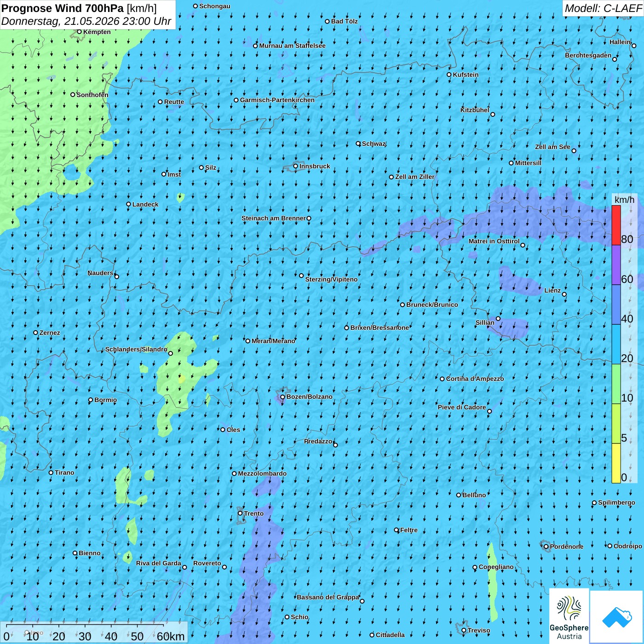Screen dimensions: 644x644
Task: Click the purple 60 km/h legend band
Action: (616, 265)
